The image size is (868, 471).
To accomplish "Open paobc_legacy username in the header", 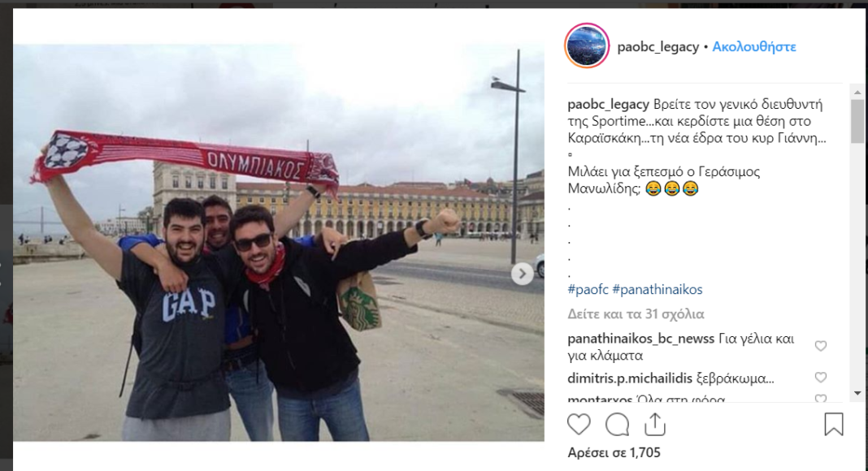I will 658,47.
